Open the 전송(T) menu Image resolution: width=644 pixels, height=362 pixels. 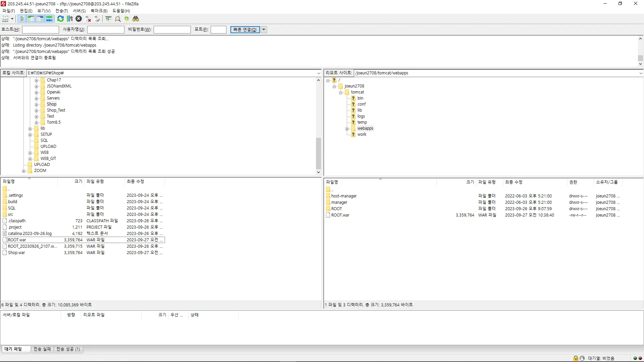tap(61, 11)
